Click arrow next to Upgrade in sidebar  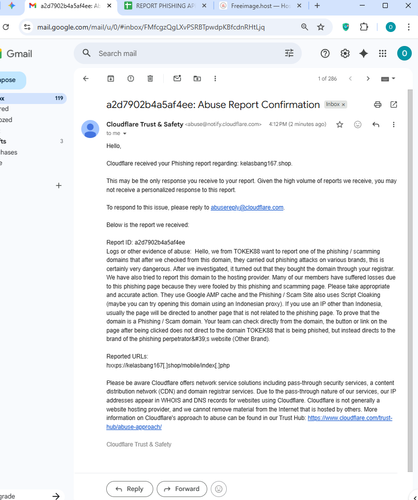[x=56, y=496]
